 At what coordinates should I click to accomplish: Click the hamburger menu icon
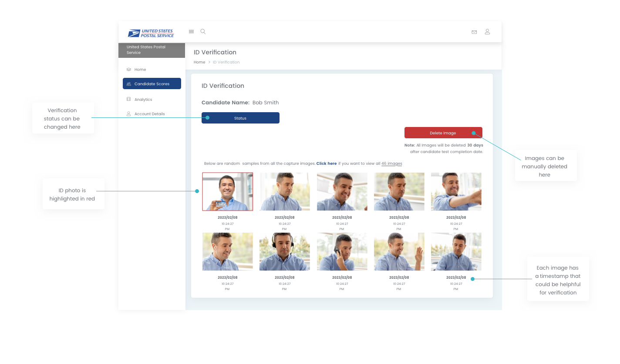pyautogui.click(x=191, y=32)
